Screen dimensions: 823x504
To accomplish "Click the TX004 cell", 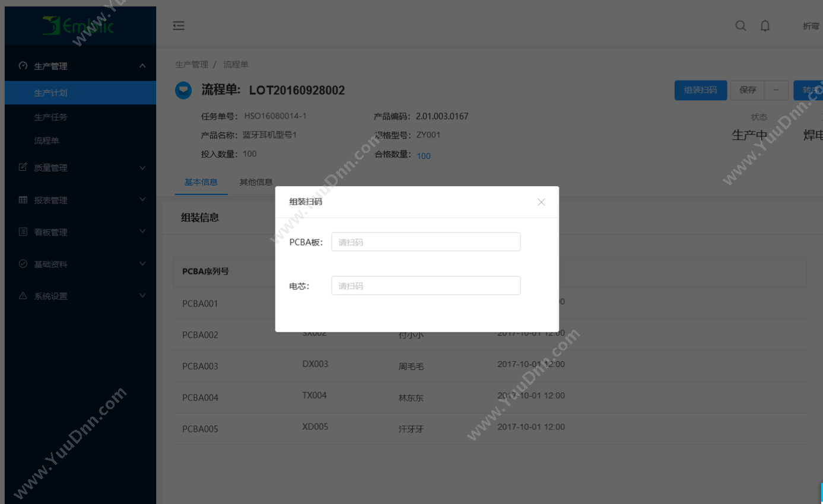I will [314, 395].
